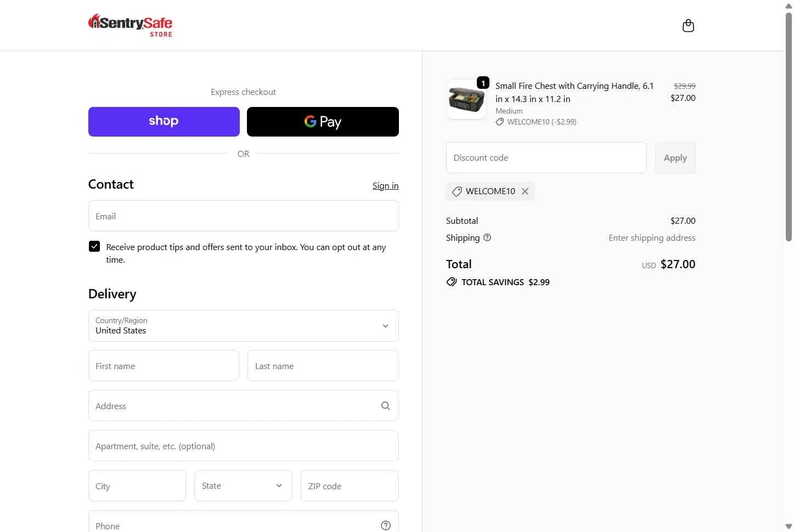Open the Country/Region dropdown
794x532 pixels.
point(244,326)
